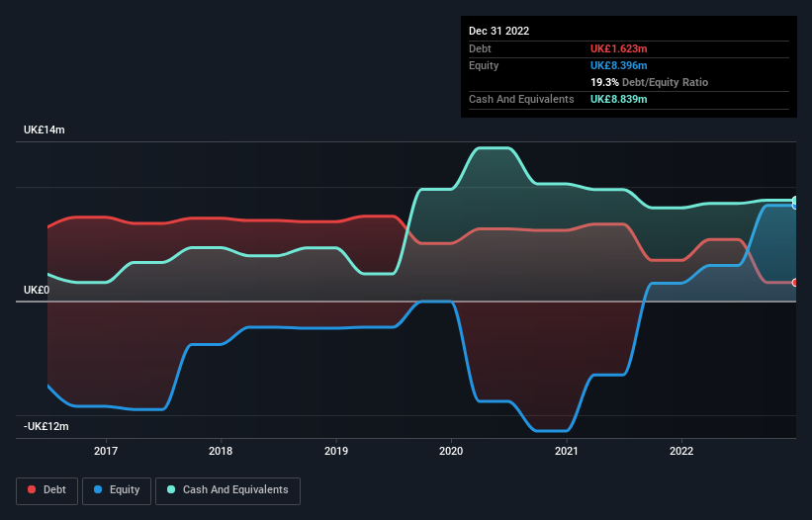Click the 19.3% Debt/Equity Ratio text
Screen dimensions: 812x520
click(x=650, y=82)
